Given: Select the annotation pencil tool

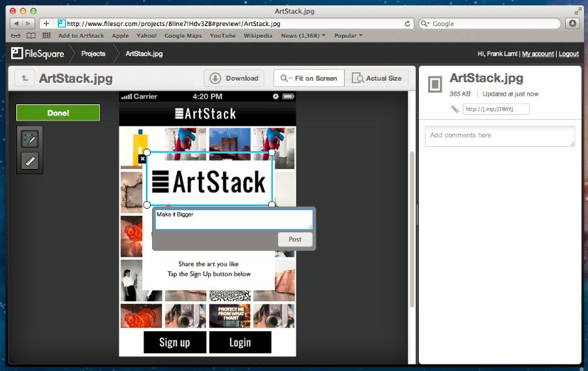Looking at the screenshot, I should 29,139.
